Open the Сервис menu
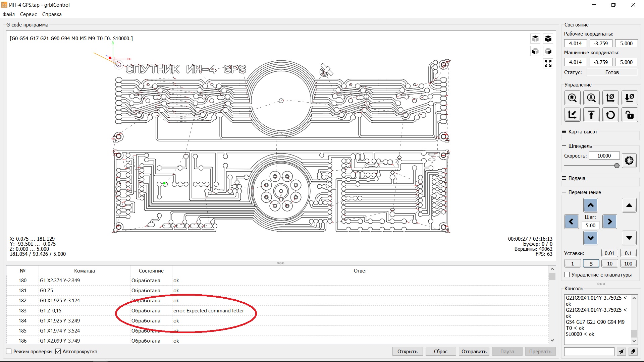644x362 pixels. [28, 14]
